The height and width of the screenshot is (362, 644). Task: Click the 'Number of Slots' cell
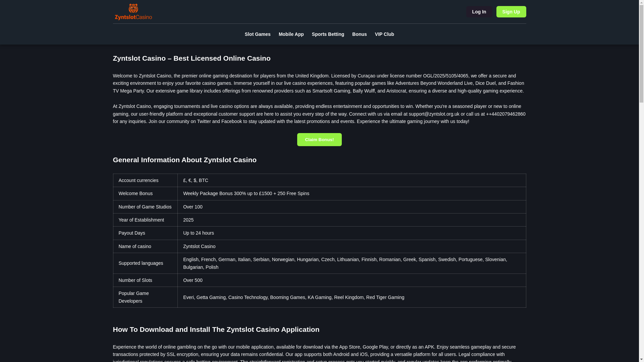(145, 280)
